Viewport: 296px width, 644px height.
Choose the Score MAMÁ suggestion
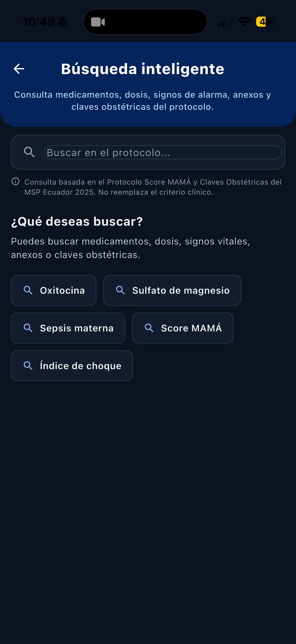coord(183,328)
